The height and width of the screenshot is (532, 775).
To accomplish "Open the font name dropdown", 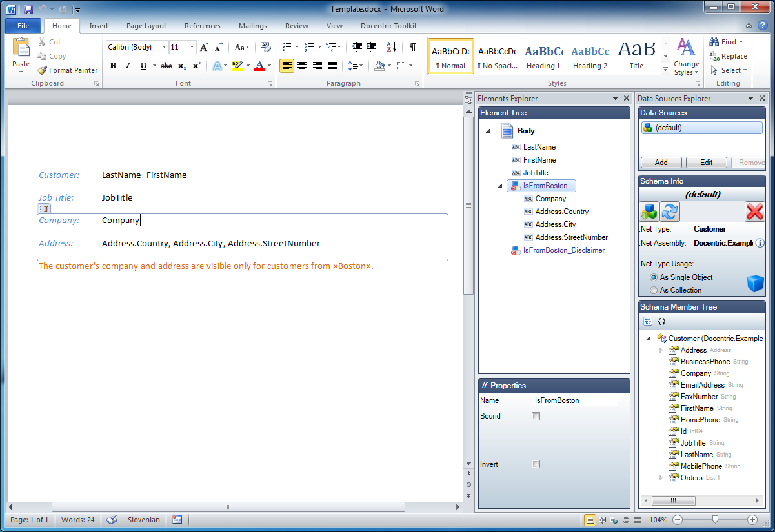I will [165, 47].
